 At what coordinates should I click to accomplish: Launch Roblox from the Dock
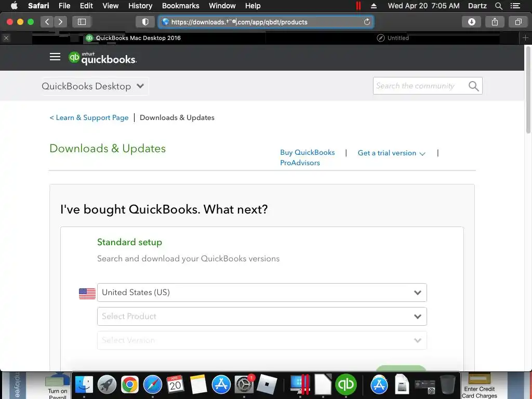coord(267,385)
